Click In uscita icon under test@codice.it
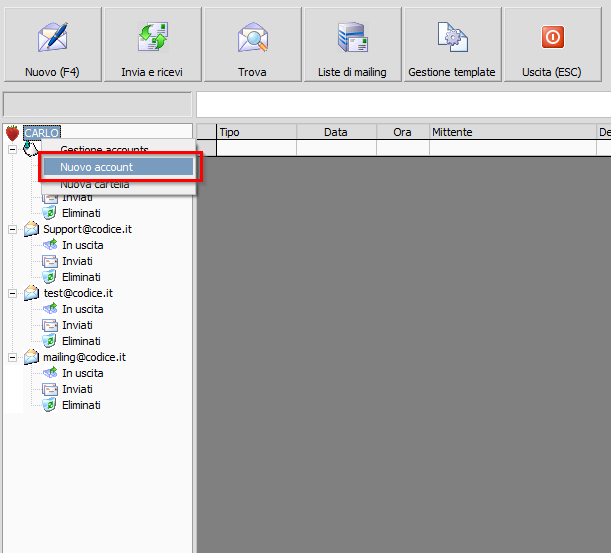Image resolution: width=611 pixels, height=553 pixels. [x=50, y=309]
